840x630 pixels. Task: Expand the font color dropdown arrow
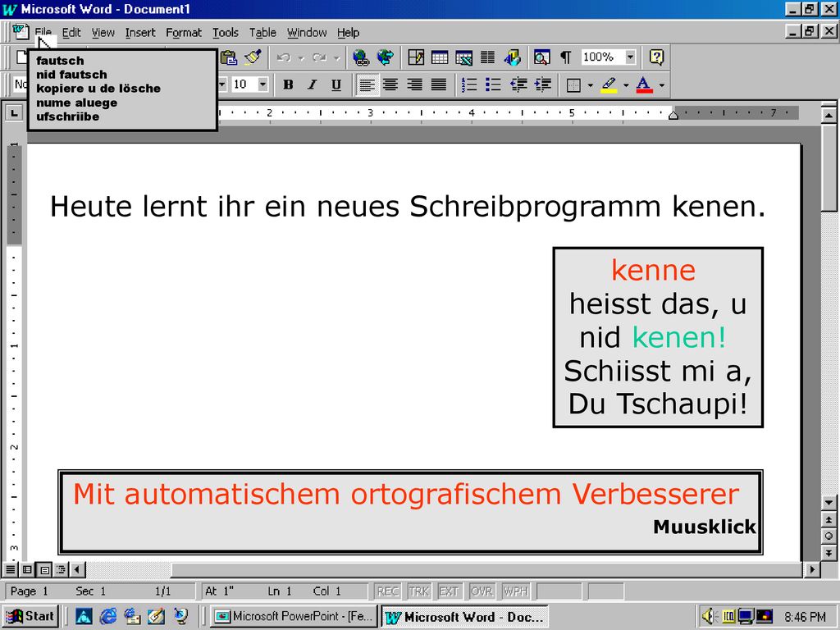pyautogui.click(x=662, y=85)
